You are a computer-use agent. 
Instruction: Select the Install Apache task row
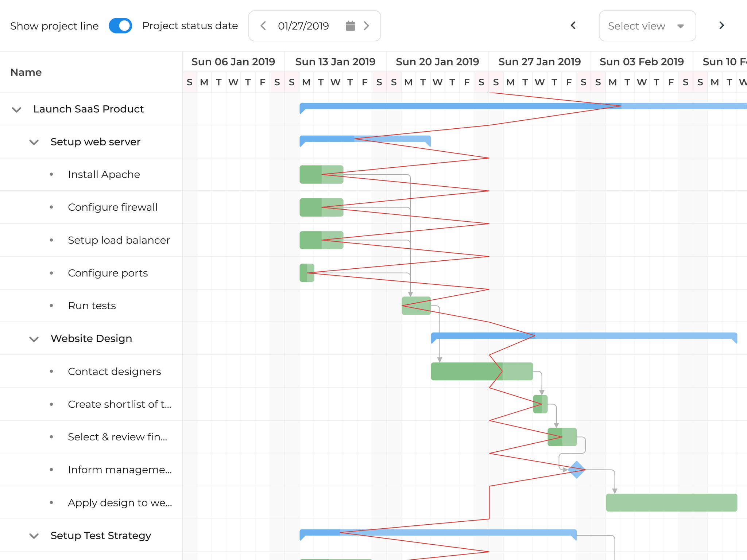pyautogui.click(x=104, y=175)
